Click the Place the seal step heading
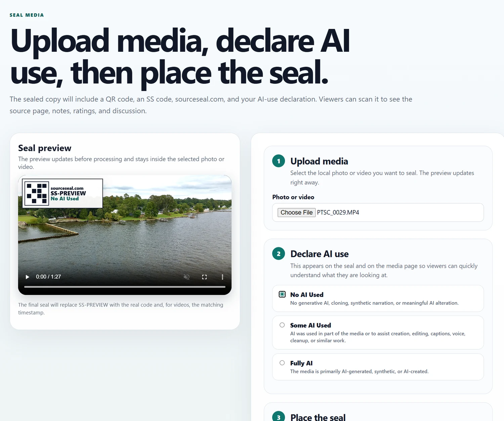Screen dimensions: 504x421 click(318, 417)
